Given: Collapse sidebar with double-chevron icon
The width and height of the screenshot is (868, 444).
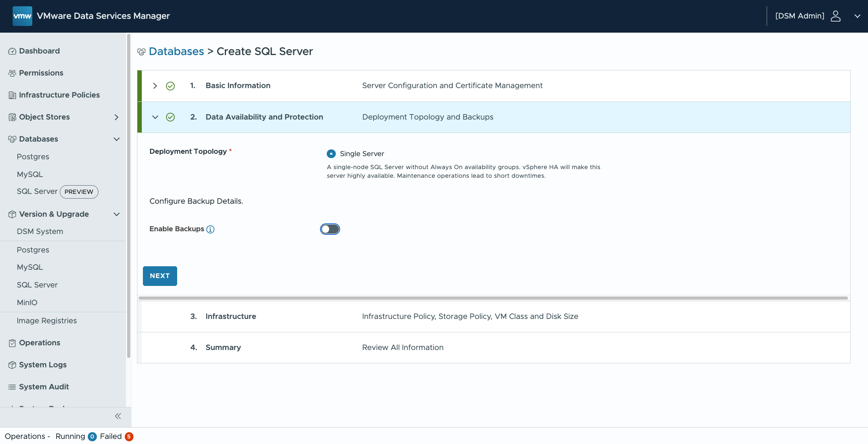Looking at the screenshot, I should click(118, 416).
